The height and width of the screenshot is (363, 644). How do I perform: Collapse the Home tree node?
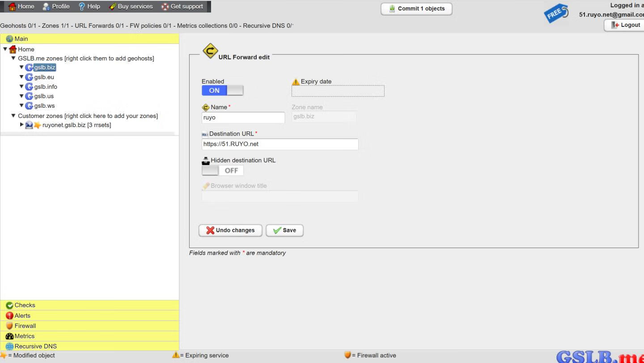coord(5,49)
